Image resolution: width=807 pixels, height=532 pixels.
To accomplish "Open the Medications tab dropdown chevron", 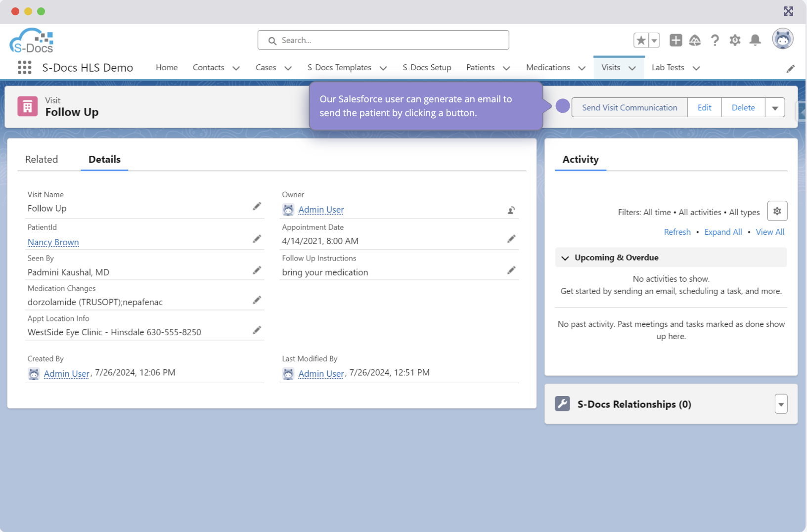I will pyautogui.click(x=582, y=68).
